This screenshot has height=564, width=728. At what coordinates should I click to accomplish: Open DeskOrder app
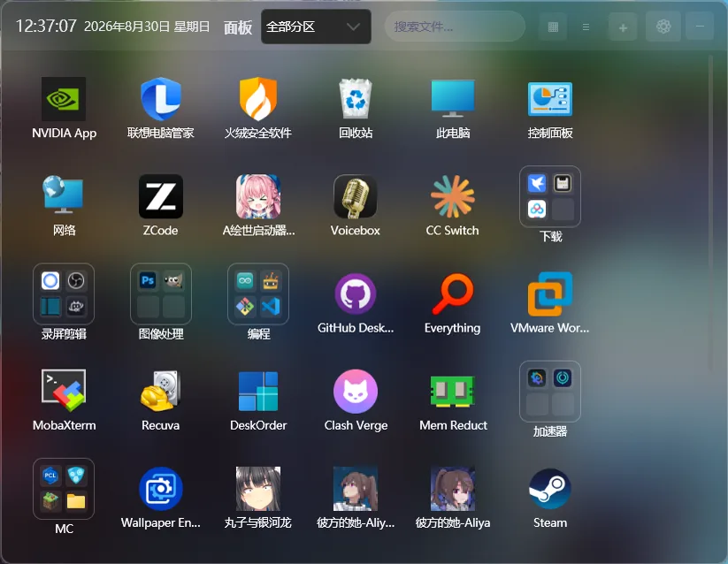coord(258,391)
